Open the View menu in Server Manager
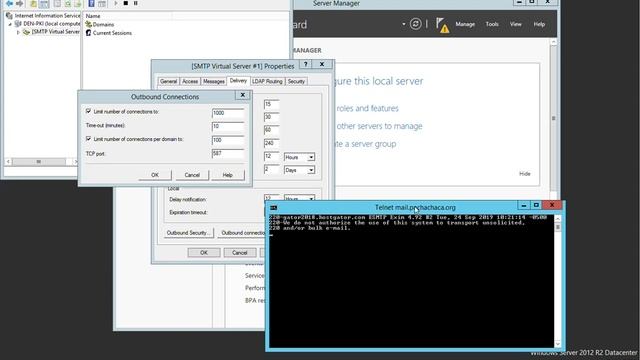Screen dimensions: 640x360 516,24
